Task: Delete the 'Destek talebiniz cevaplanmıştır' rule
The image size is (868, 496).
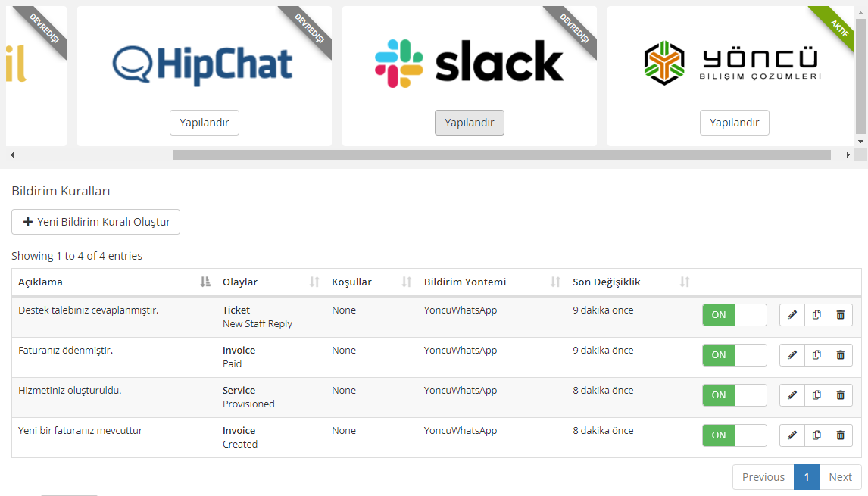Action: click(x=841, y=315)
